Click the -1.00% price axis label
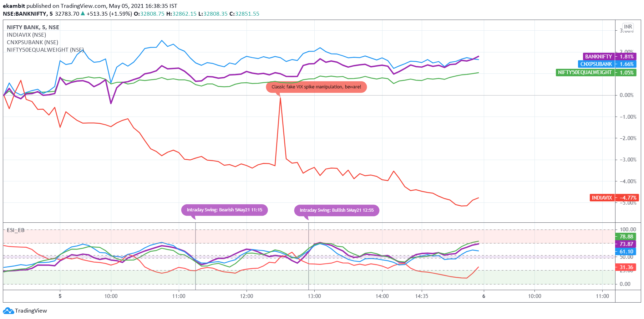Viewport: 644px width, 319px height. (628, 117)
